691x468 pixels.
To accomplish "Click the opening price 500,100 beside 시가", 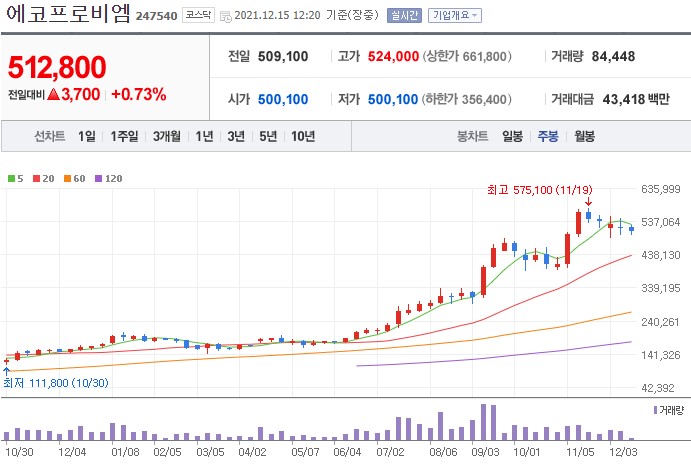I will (x=283, y=99).
